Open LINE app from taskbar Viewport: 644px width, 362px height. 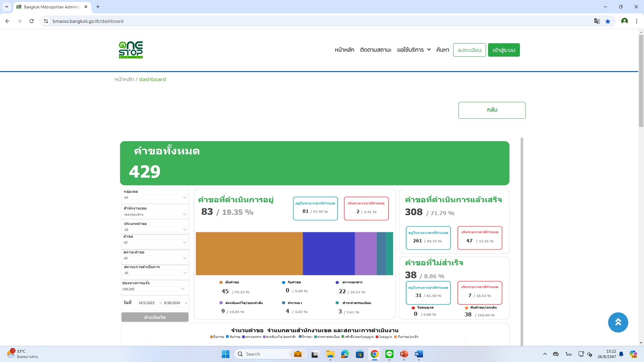(x=389, y=354)
